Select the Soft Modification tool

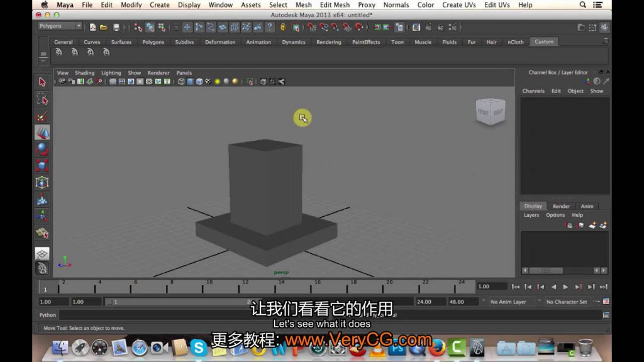point(42,199)
